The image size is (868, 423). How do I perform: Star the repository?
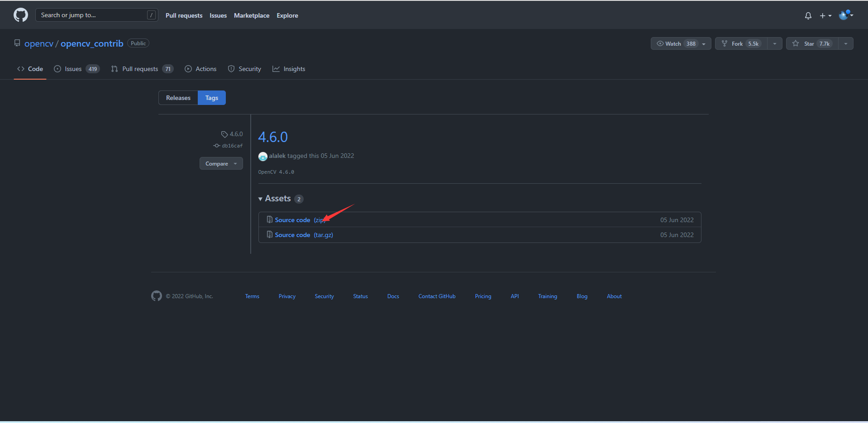click(x=812, y=43)
